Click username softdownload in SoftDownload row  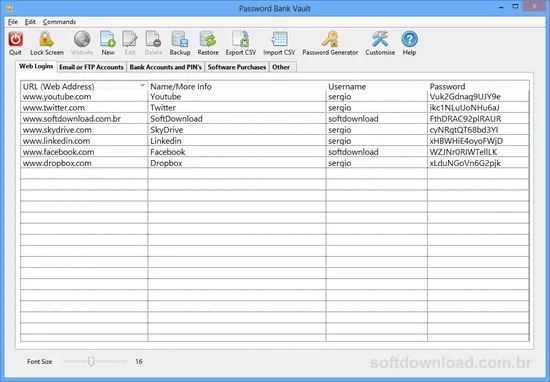pos(377,119)
